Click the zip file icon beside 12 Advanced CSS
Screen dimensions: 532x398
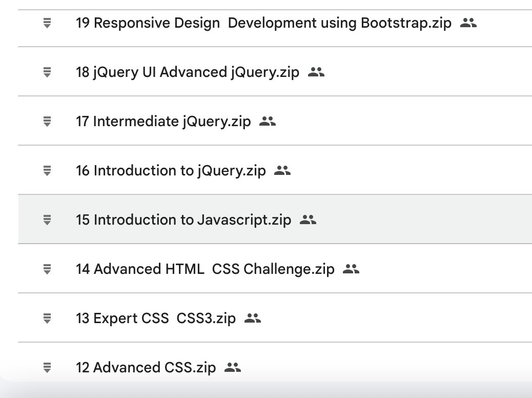click(x=47, y=367)
